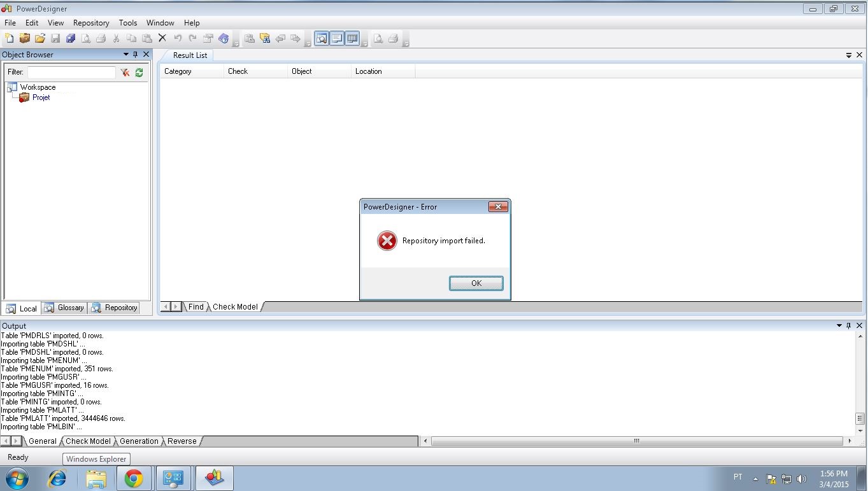The width and height of the screenshot is (868, 491).
Task: Click the green refresh icon beside filter
Action: tap(139, 73)
